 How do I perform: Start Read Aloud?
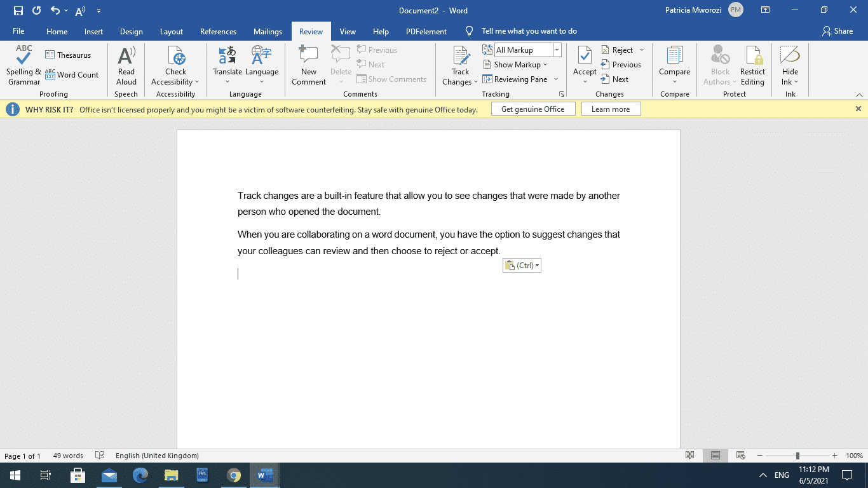pyautogui.click(x=126, y=66)
